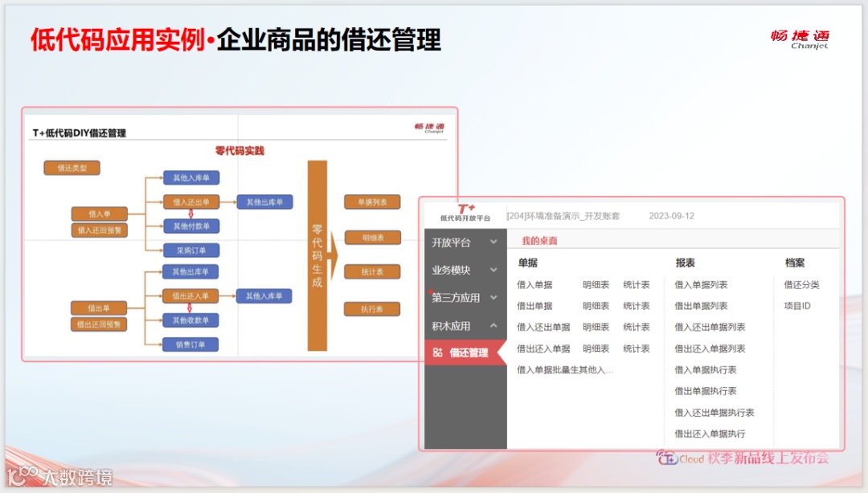Click the 销售订单 box in the diagram
Viewport: 868px width, 493px height.
pos(190,344)
